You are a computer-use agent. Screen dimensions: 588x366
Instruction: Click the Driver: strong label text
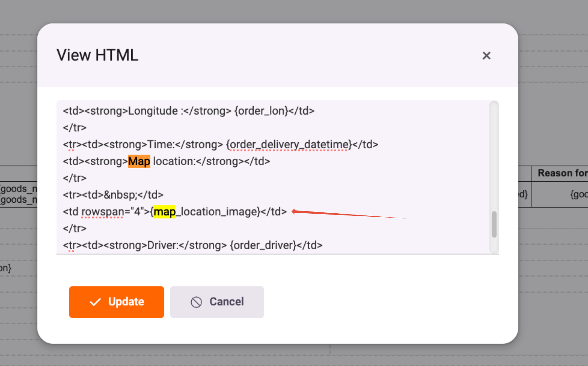point(163,245)
